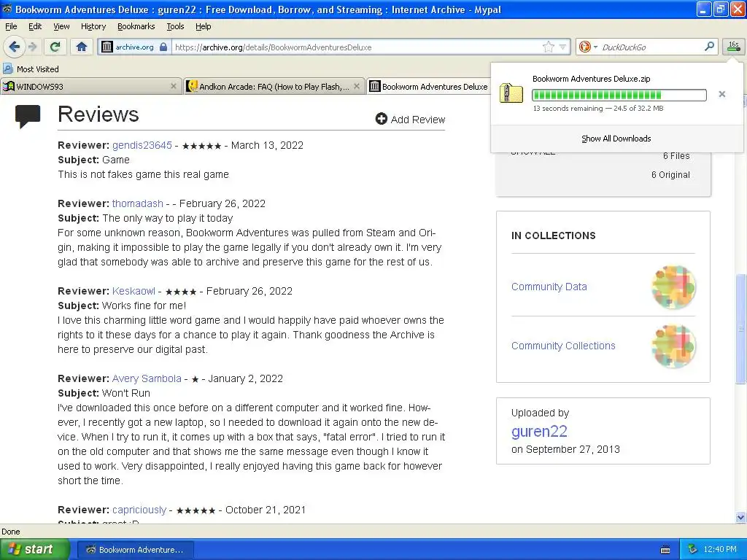Click Show All Downloads

[x=616, y=139]
